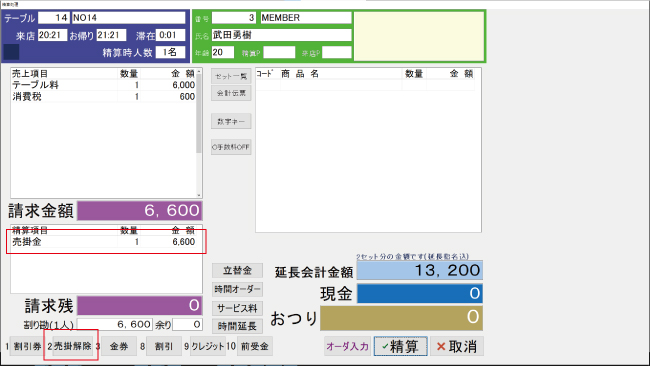Click the 時間延長 time extension button
This screenshot has height=366, width=650.
[x=237, y=326]
